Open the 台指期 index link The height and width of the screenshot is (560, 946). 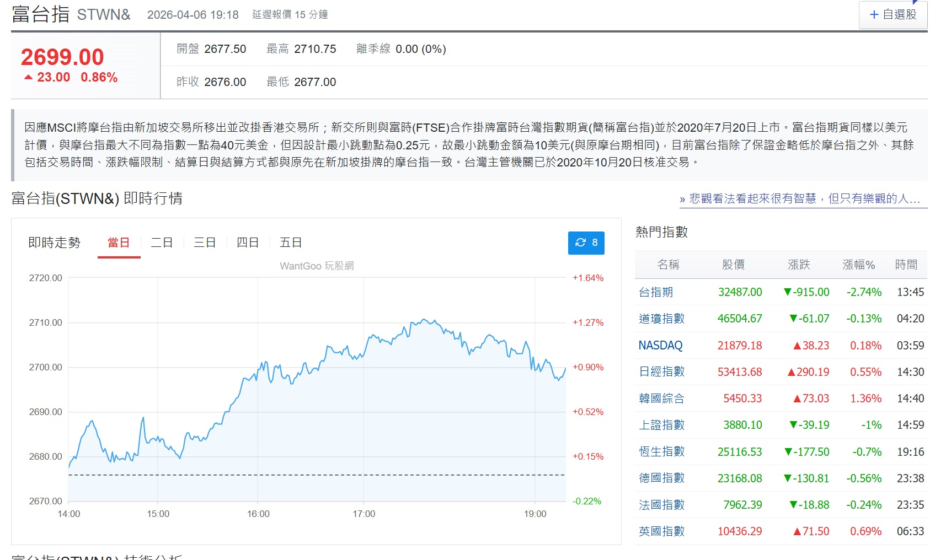click(656, 292)
